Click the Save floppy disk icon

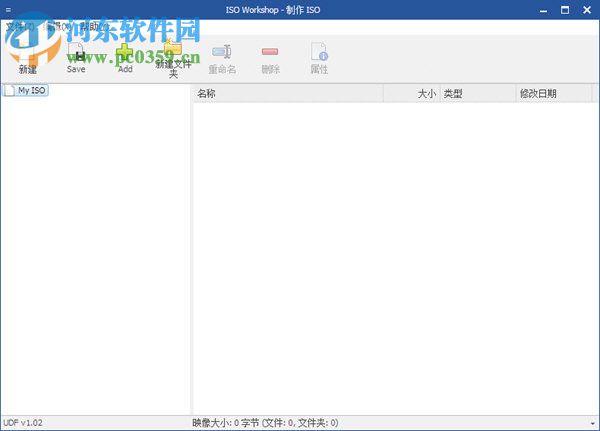coord(76,51)
